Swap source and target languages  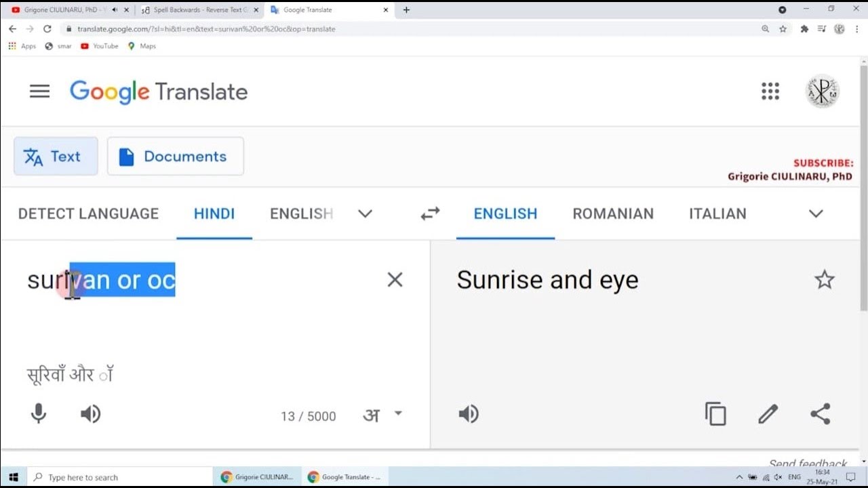pos(430,213)
